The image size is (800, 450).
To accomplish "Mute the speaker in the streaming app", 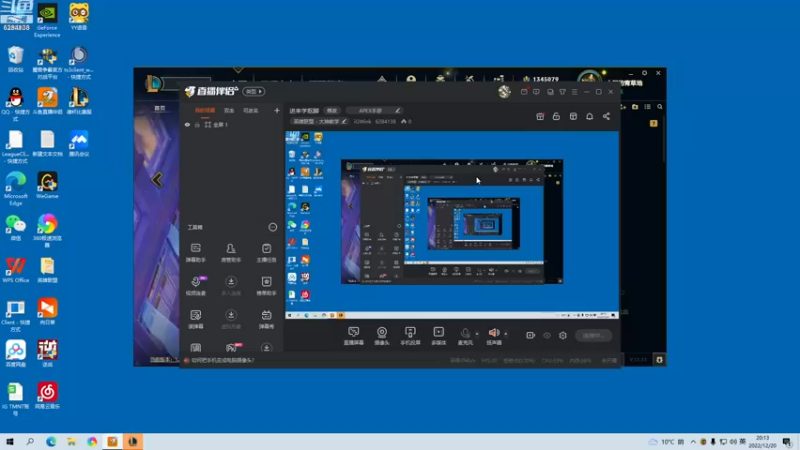I will tap(493, 334).
